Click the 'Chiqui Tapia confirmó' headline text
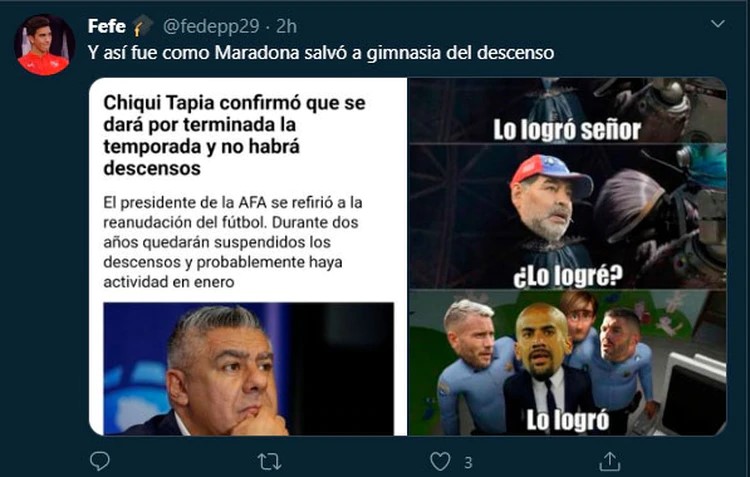This screenshot has height=477, width=750. pyautogui.click(x=234, y=135)
